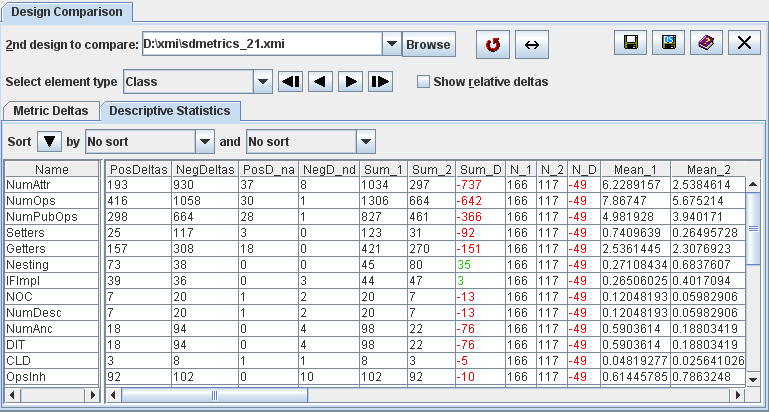Click the Name column header
This screenshot has height=412, width=769.
[52, 169]
